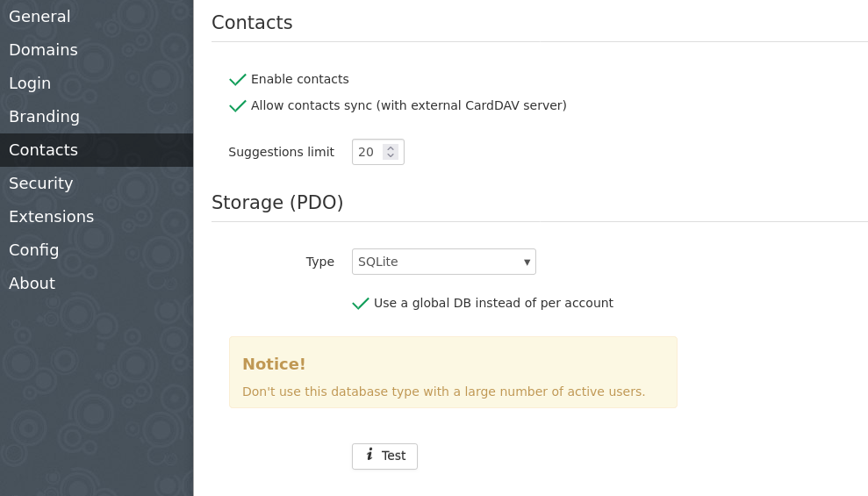Click the info icon on Test button
The image size is (868, 496).
[369, 455]
